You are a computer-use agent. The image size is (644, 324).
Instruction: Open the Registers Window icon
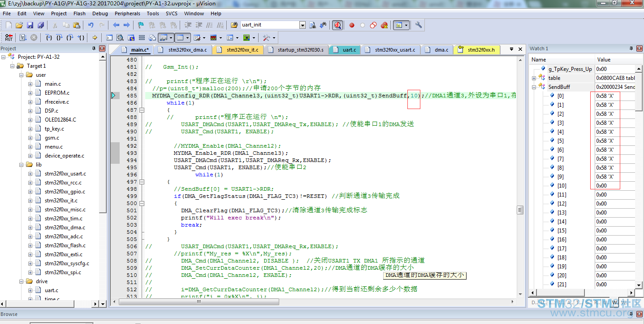tap(142, 38)
